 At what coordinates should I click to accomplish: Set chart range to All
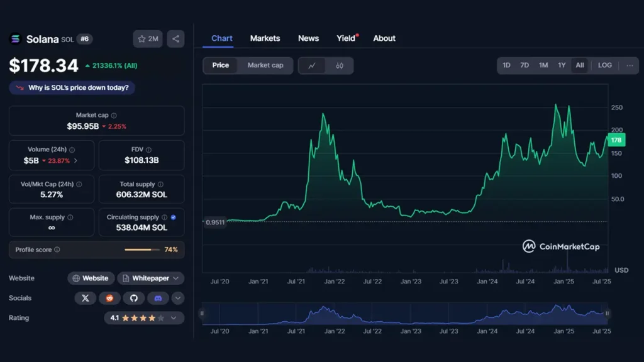click(580, 65)
